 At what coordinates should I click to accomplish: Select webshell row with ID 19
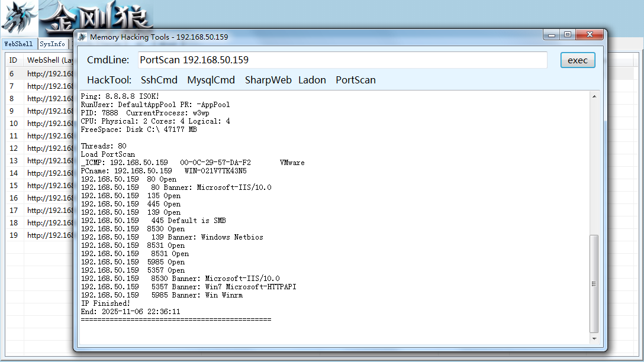(40, 235)
